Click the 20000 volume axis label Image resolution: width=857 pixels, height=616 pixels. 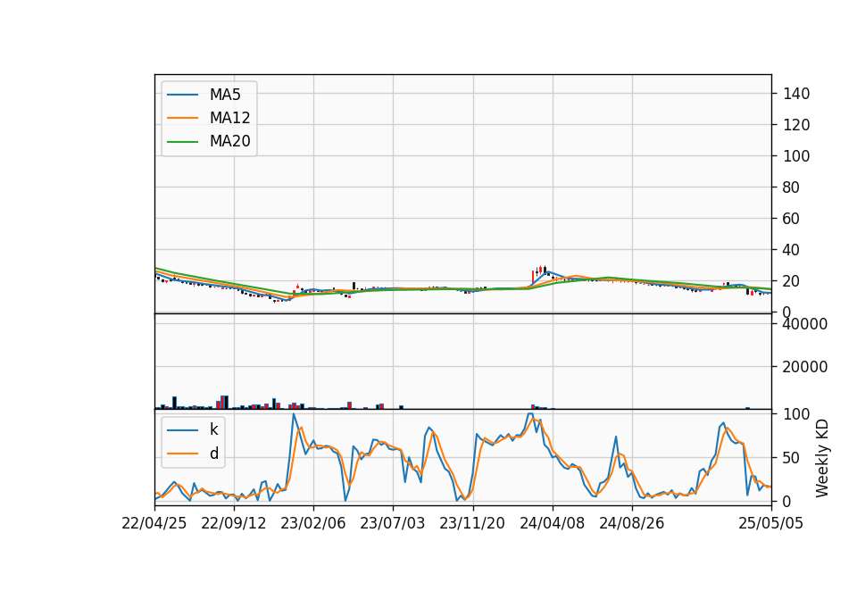point(805,367)
